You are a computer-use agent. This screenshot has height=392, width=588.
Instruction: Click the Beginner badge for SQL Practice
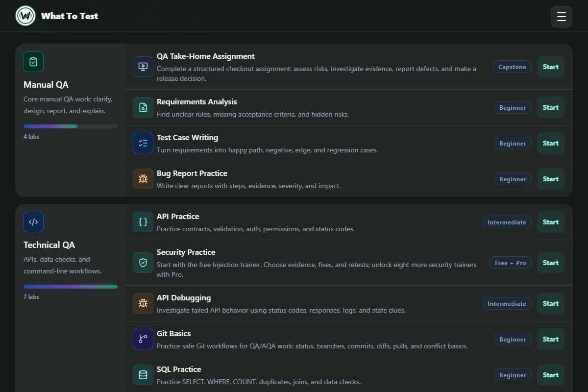(513, 375)
